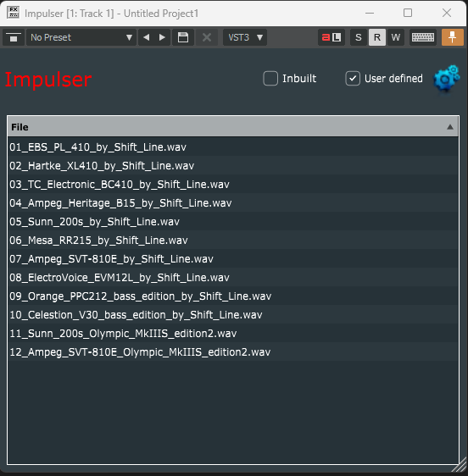The width and height of the screenshot is (468, 476).
Task: Open the toolbar menu icon at far left
Action: (14, 37)
